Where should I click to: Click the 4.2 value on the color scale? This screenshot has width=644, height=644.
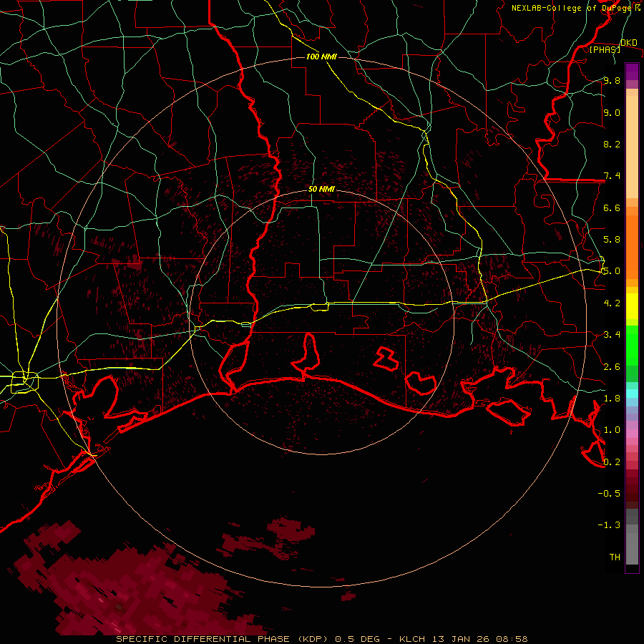[612, 303]
